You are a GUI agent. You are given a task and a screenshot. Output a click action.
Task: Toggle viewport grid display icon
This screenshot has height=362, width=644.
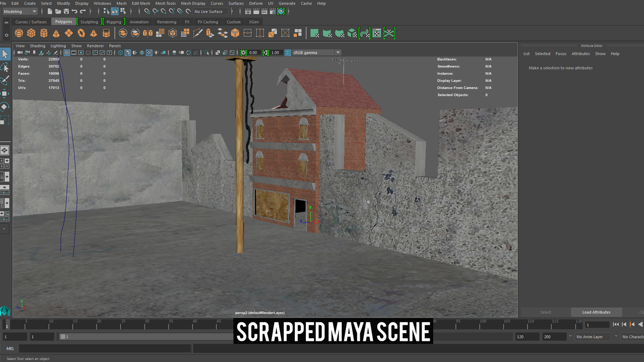click(66, 52)
